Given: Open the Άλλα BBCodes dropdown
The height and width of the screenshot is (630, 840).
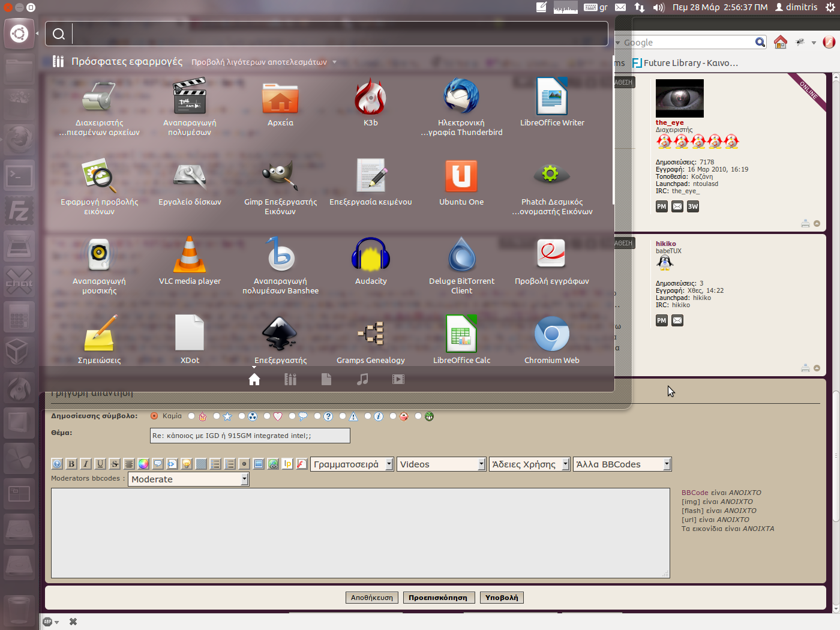Looking at the screenshot, I should [x=622, y=464].
